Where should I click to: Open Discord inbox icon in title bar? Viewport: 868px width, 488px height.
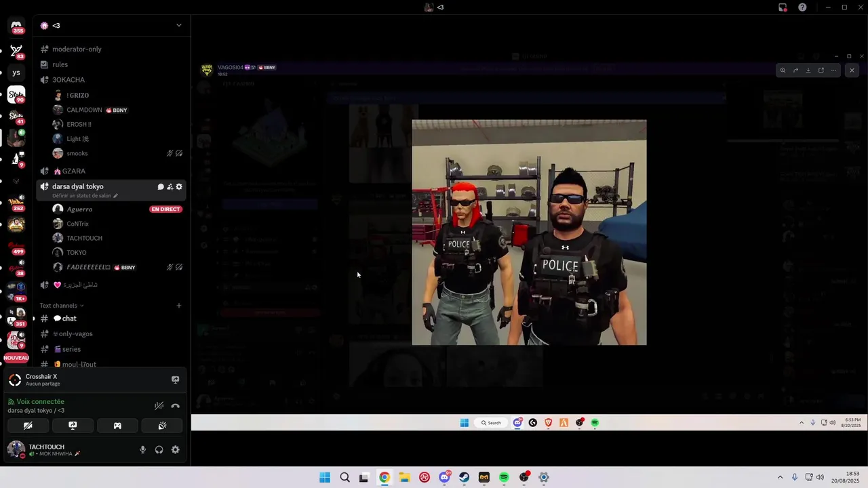click(x=783, y=7)
